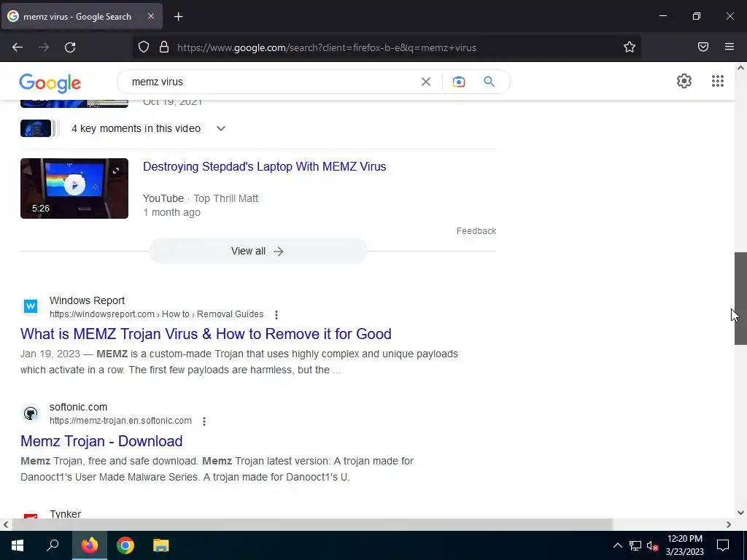Click the Tynker site name

coord(65,514)
